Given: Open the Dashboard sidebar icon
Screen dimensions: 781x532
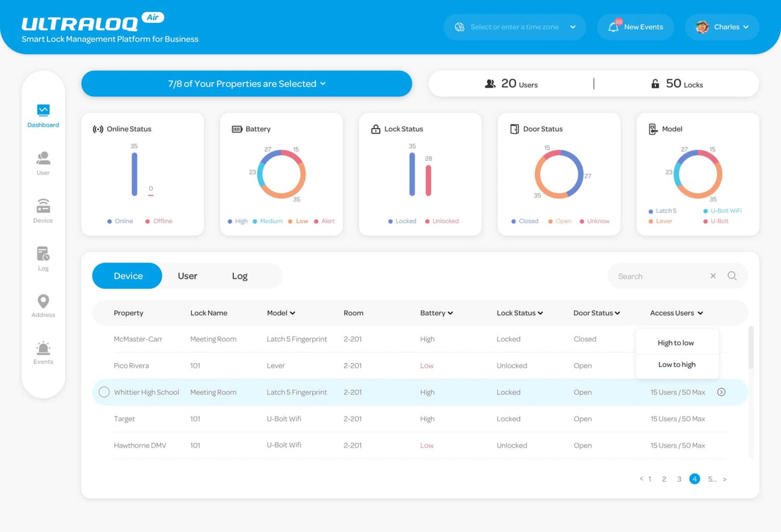Looking at the screenshot, I should 43,111.
